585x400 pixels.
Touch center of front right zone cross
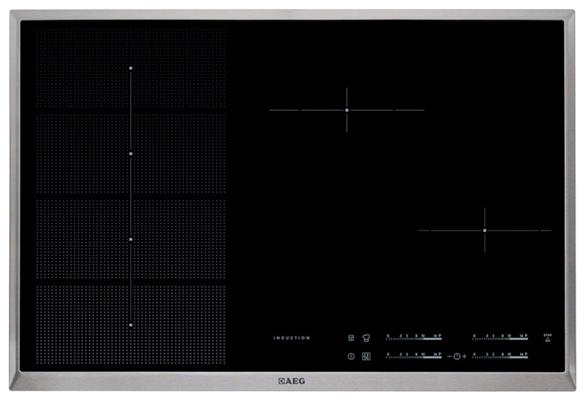tap(485, 231)
